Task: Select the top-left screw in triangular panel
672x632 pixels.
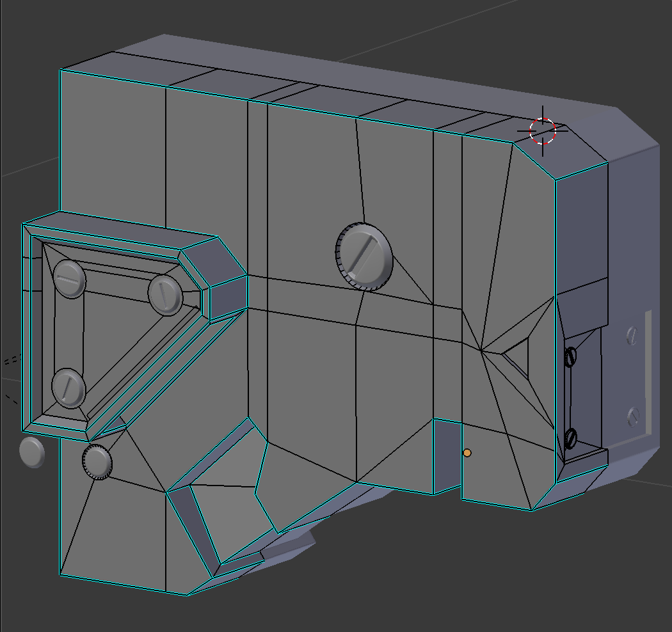Action: [70, 279]
